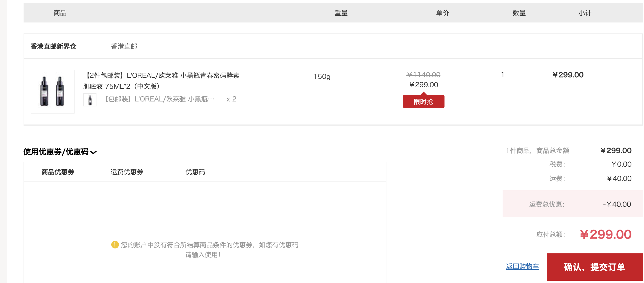
Task: Click the crossed-out ¥1140.00 original price
Action: [424, 75]
